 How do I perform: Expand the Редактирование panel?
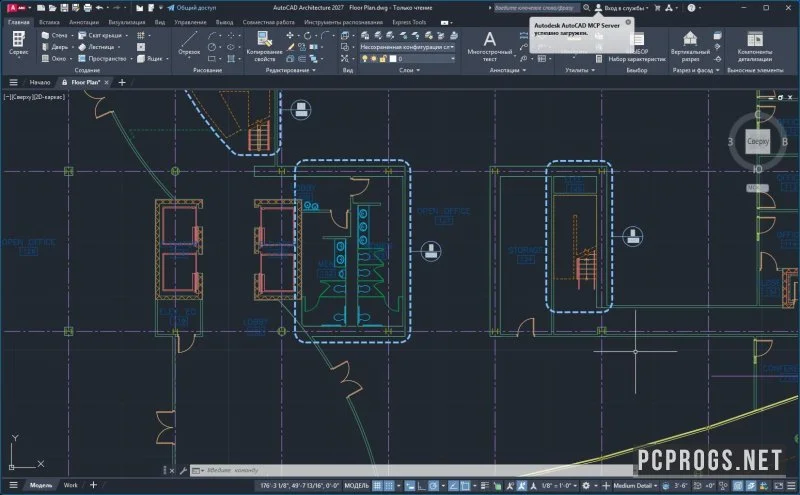tap(291, 70)
